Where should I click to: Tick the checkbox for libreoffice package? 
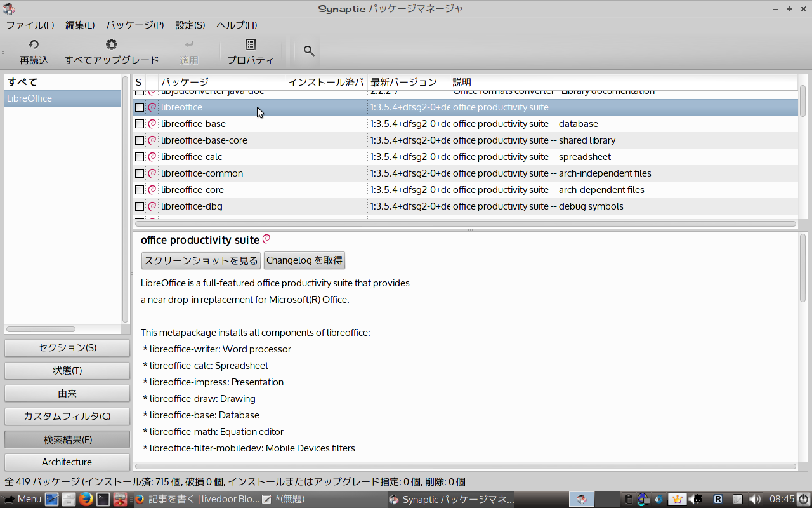pos(140,107)
